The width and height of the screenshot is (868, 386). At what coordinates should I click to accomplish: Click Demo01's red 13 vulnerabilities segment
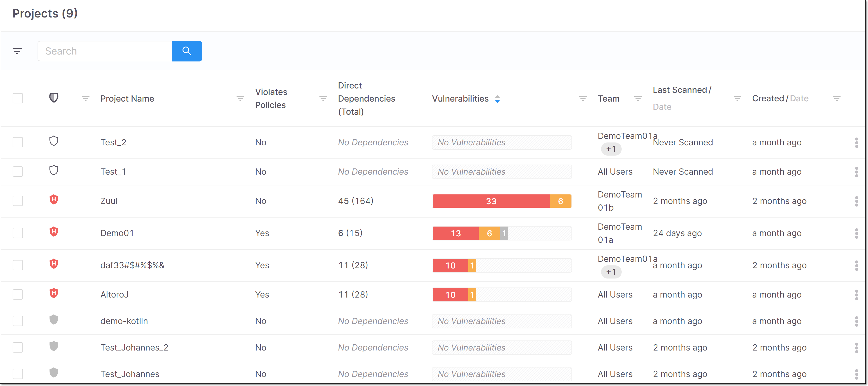456,233
